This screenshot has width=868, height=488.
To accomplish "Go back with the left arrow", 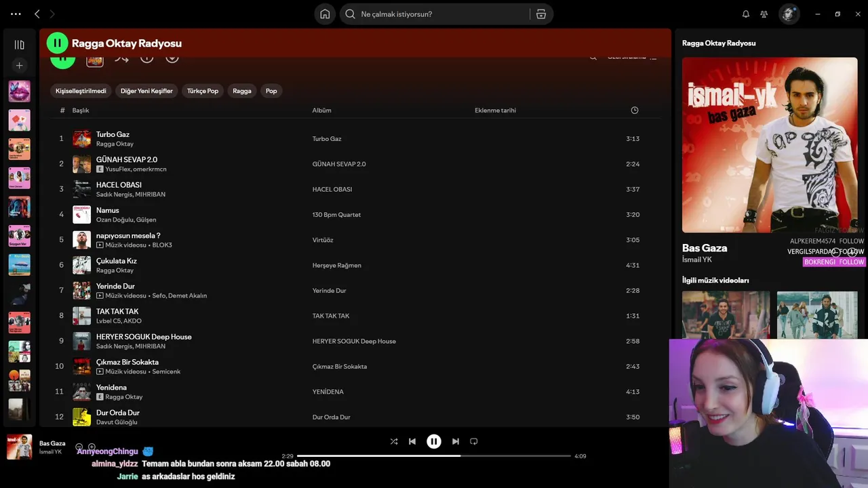I will point(37,14).
